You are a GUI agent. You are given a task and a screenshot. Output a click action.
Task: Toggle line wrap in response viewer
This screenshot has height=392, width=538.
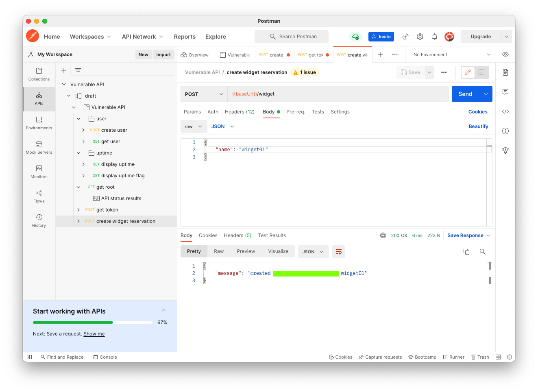(339, 252)
